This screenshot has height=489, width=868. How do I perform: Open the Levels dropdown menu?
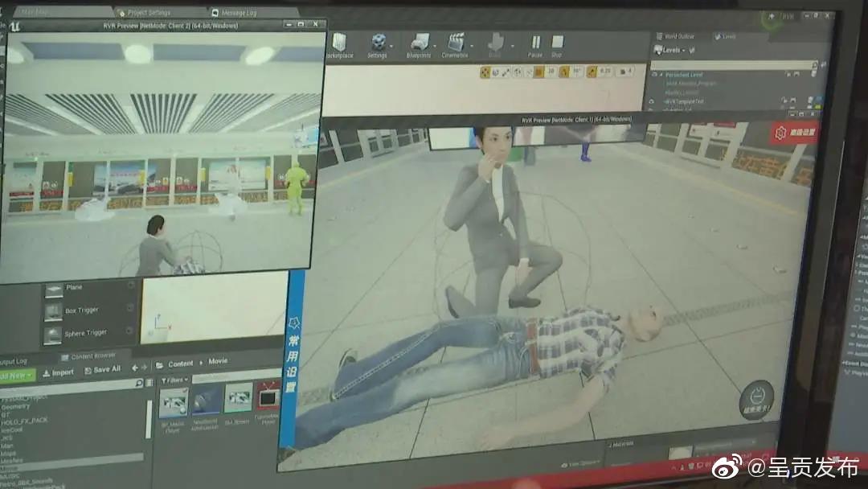coord(670,50)
